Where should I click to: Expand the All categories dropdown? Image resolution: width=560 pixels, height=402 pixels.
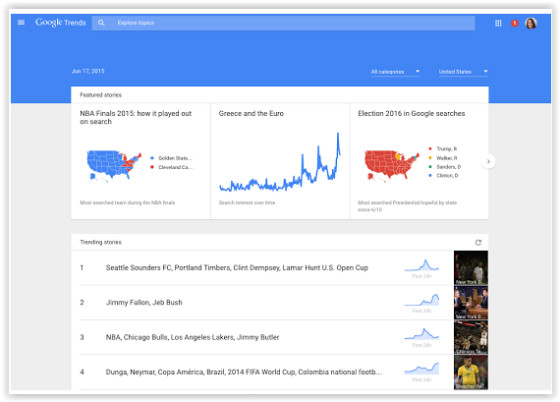coord(395,72)
